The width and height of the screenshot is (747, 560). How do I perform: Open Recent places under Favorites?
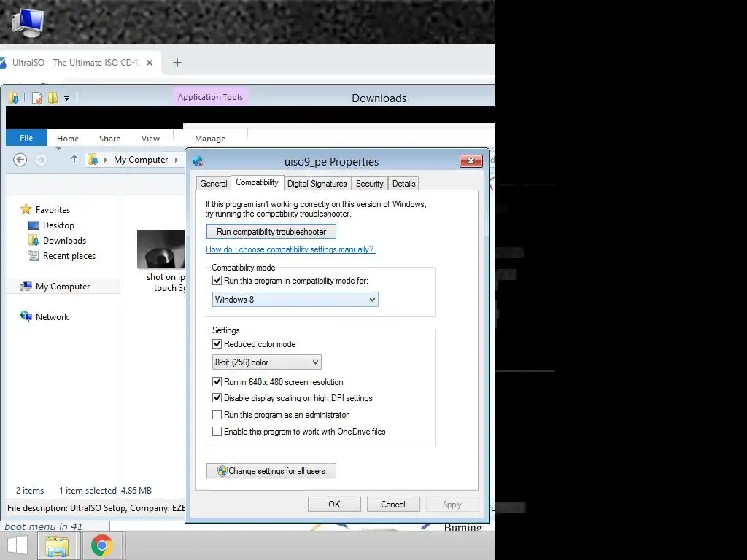click(69, 256)
